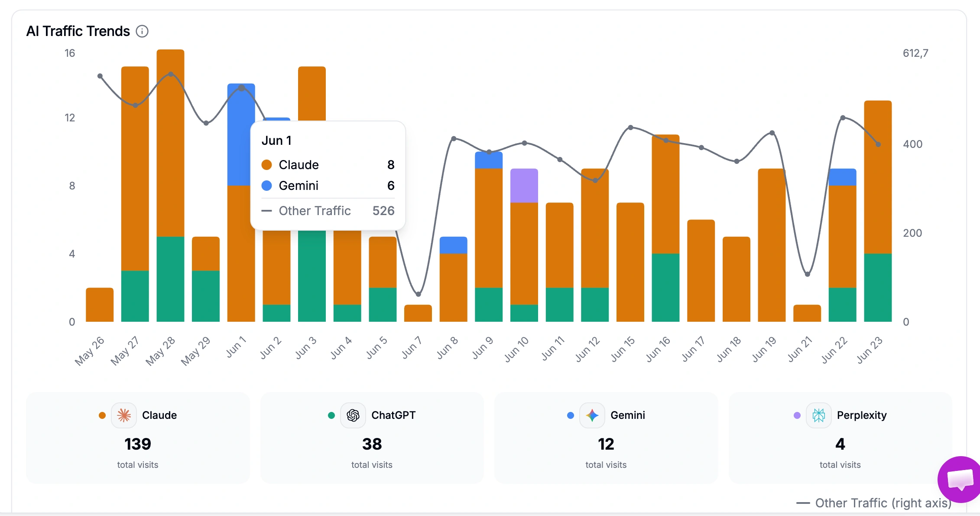Click the Other Traffic line point above Jun 8
Viewport: 980px width, 516px height.
(454, 139)
